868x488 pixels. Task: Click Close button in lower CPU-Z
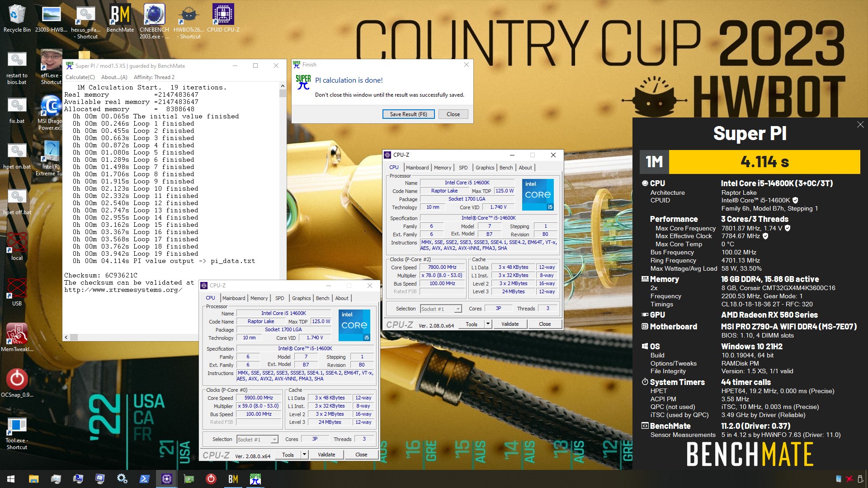(361, 455)
